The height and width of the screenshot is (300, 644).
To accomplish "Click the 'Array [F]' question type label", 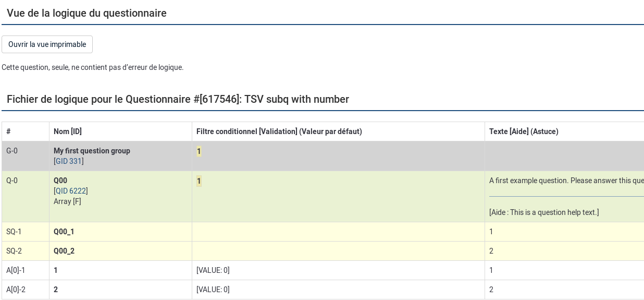I will coord(67,201).
